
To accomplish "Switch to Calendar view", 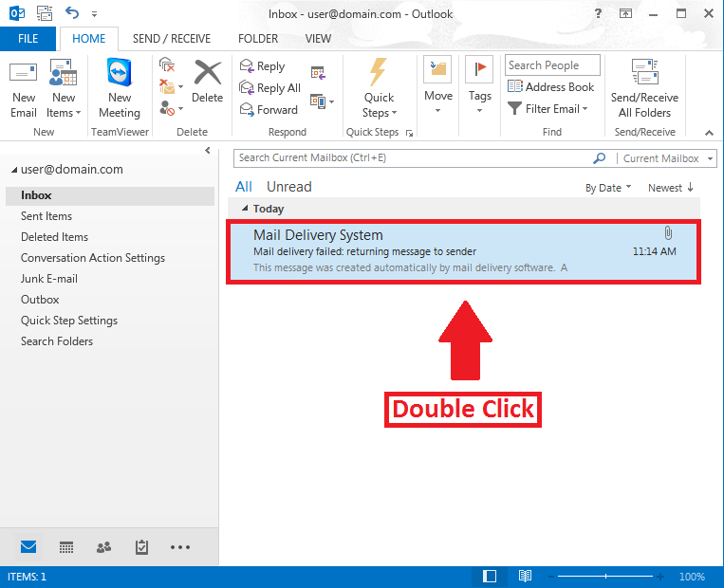I will click(66, 547).
